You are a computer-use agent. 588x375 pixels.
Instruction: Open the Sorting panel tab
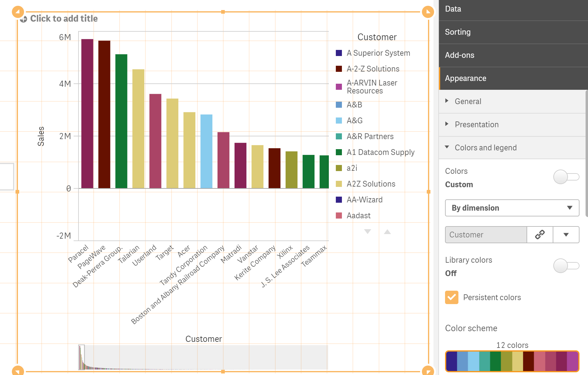tap(513, 32)
